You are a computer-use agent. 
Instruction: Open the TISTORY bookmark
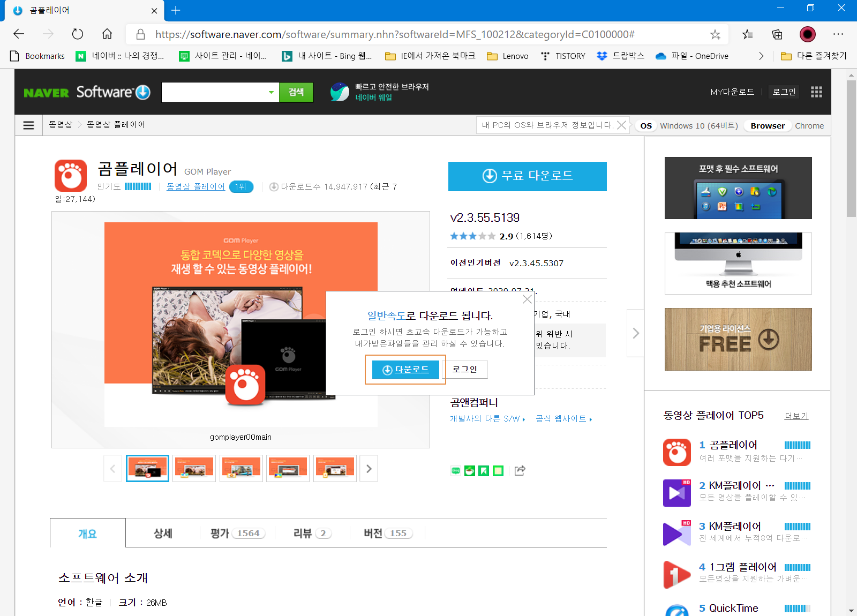pyautogui.click(x=563, y=56)
